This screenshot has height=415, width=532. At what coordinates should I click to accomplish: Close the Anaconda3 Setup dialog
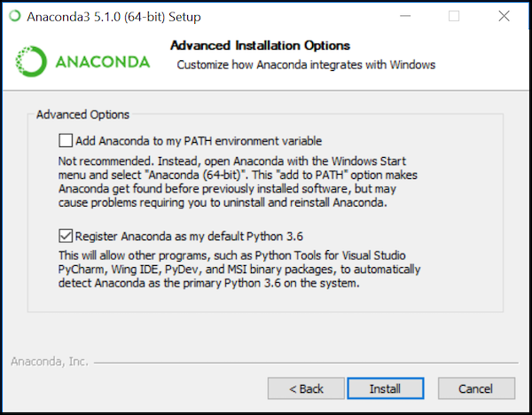[x=504, y=16]
